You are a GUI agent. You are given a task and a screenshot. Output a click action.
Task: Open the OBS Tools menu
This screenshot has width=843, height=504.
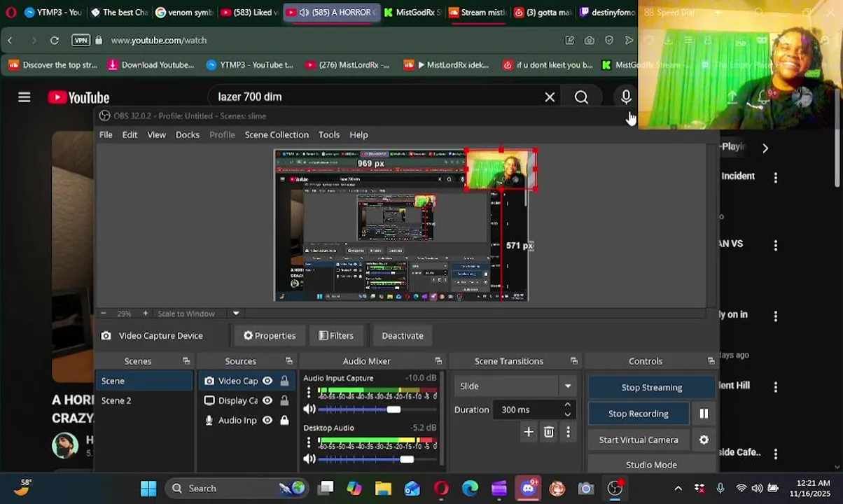[329, 134]
